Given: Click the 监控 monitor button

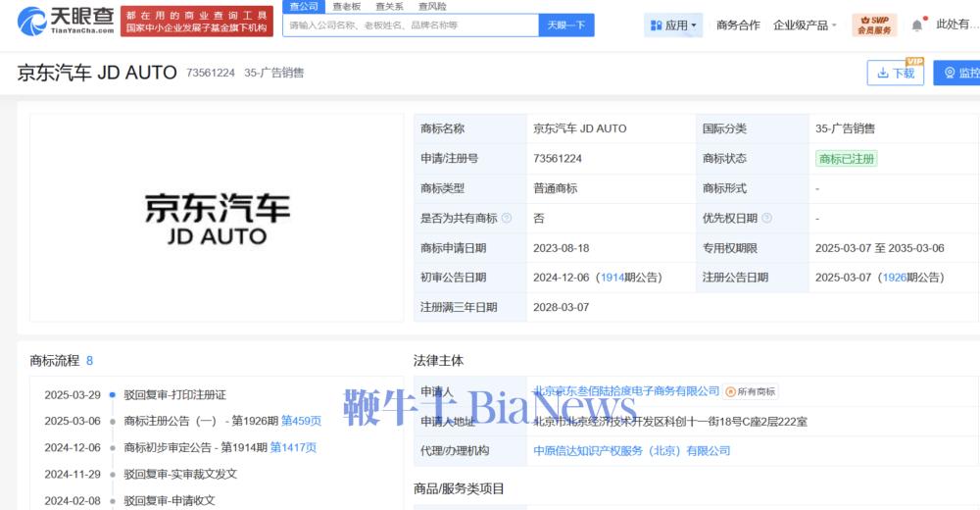Looking at the screenshot, I should tap(957, 73).
